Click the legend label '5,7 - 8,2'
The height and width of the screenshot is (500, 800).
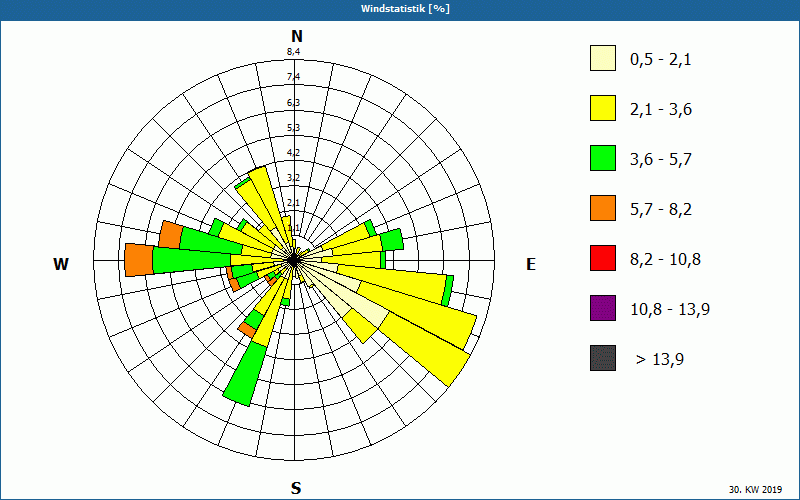(661, 210)
